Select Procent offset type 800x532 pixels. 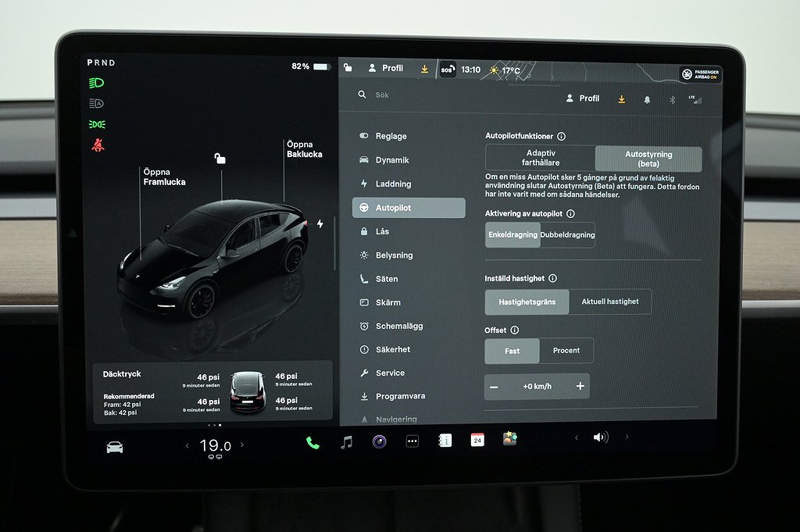point(566,351)
